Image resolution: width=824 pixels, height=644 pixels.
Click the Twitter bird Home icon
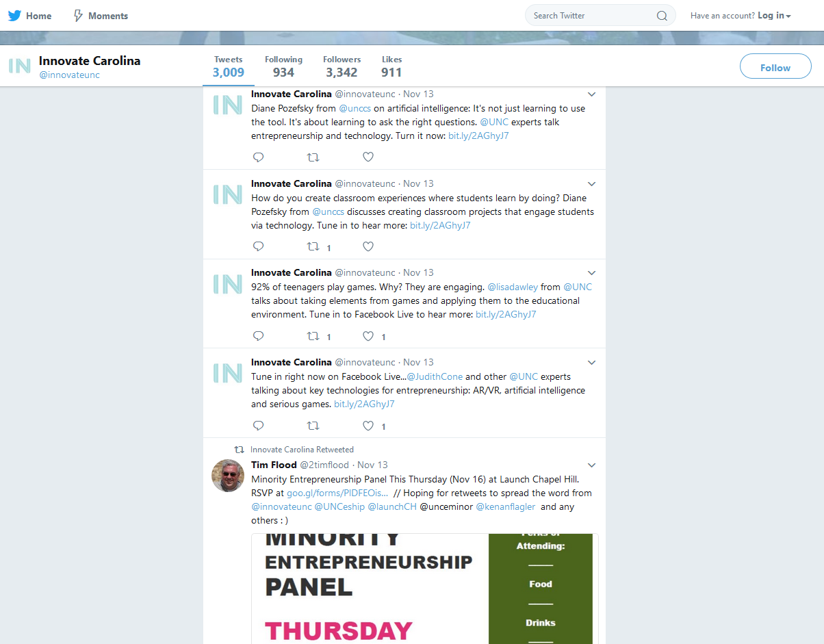pos(14,16)
